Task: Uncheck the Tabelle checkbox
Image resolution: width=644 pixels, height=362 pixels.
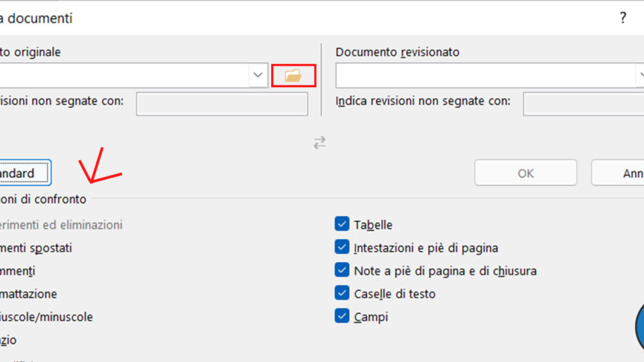Action: pyautogui.click(x=342, y=225)
